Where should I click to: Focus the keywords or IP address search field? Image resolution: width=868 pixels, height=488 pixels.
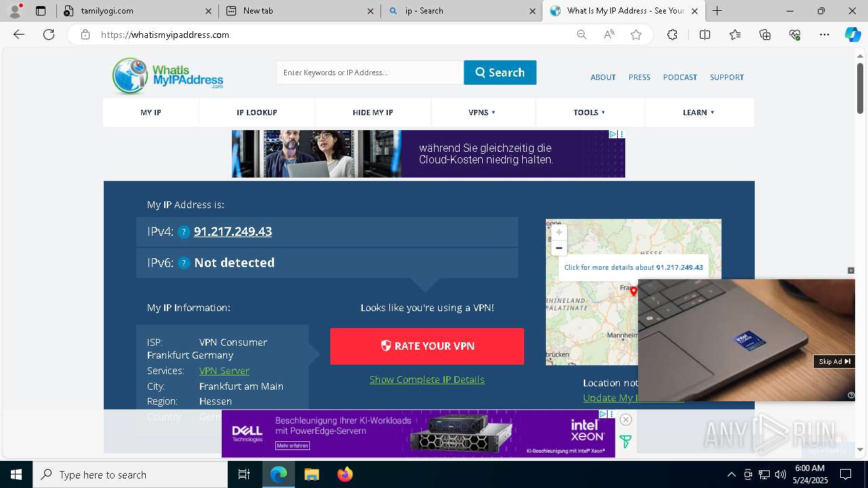[370, 73]
